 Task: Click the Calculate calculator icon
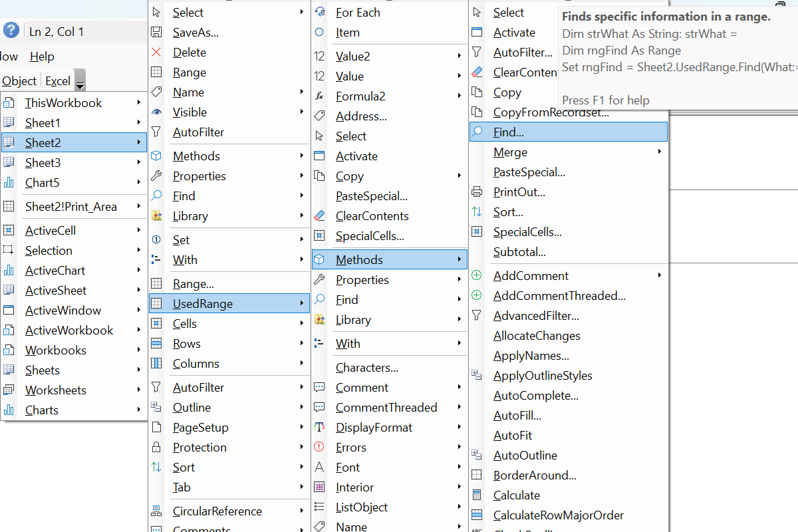pos(477,495)
